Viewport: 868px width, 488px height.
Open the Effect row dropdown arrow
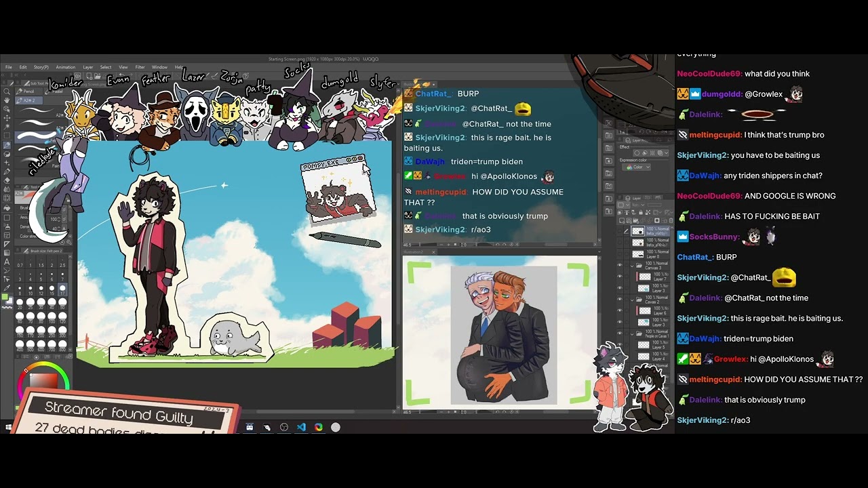[x=667, y=153]
